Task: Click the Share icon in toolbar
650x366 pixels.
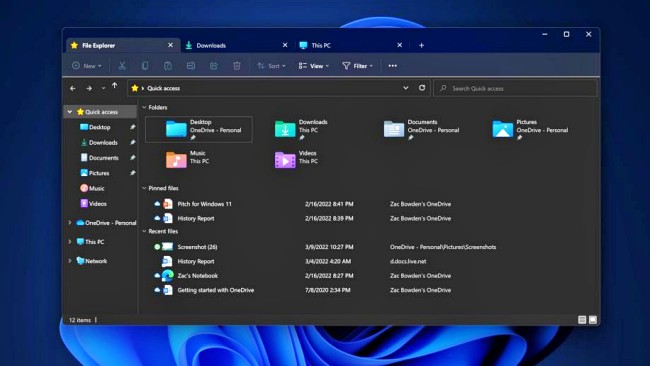Action: tap(213, 65)
